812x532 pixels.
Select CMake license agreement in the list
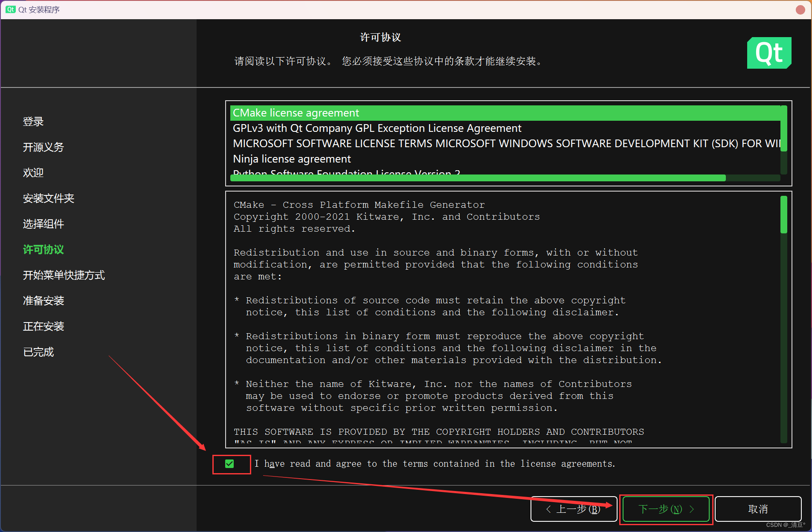tap(505, 113)
